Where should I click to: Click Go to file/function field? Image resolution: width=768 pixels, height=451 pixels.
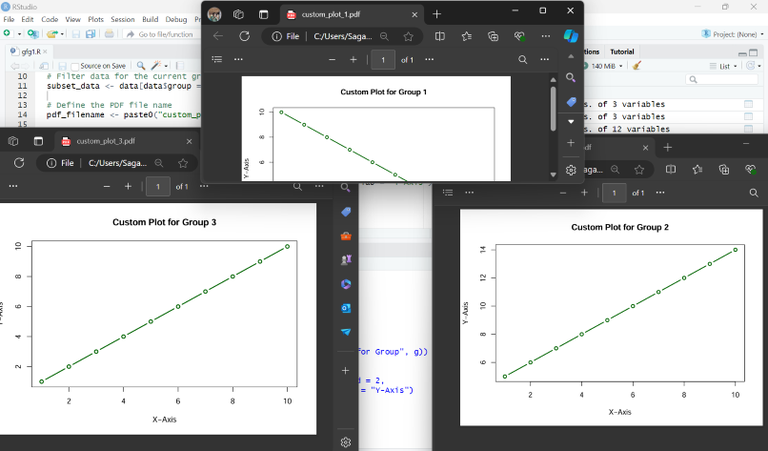coord(161,34)
